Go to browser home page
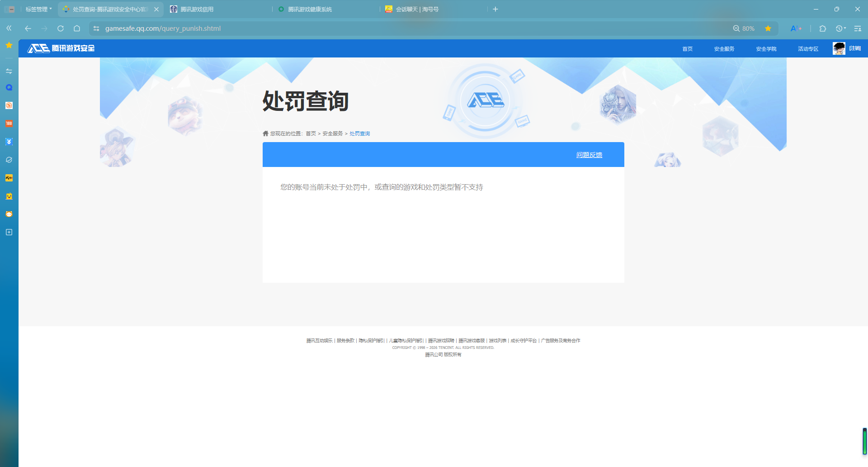The image size is (868, 467). point(77,28)
